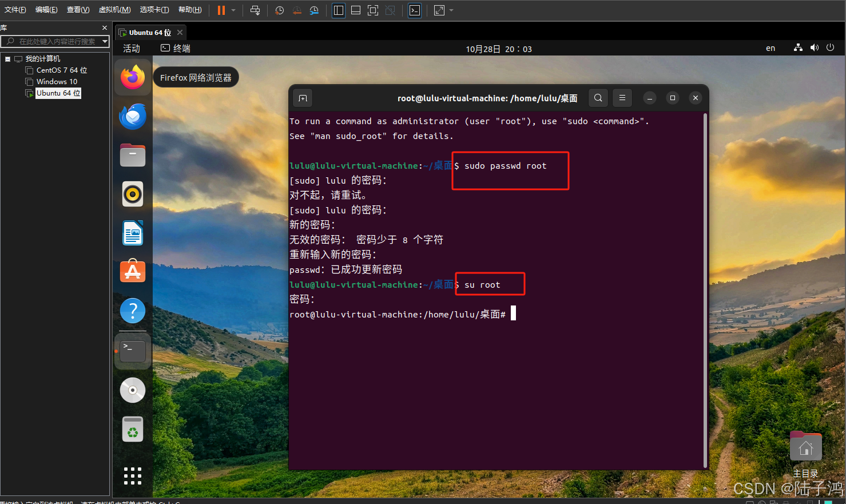Open the sound volume control in Ubuntu panel
Viewport: 846px width, 504px height.
click(814, 47)
